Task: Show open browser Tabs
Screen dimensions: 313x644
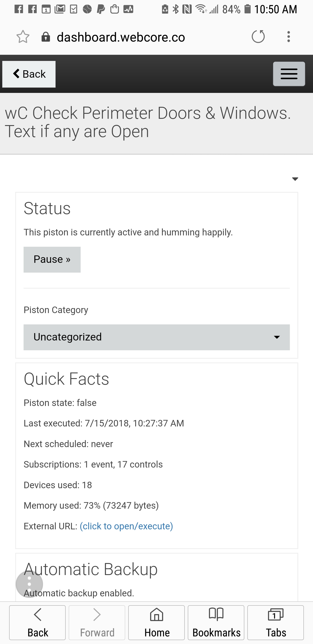Action: click(276, 622)
